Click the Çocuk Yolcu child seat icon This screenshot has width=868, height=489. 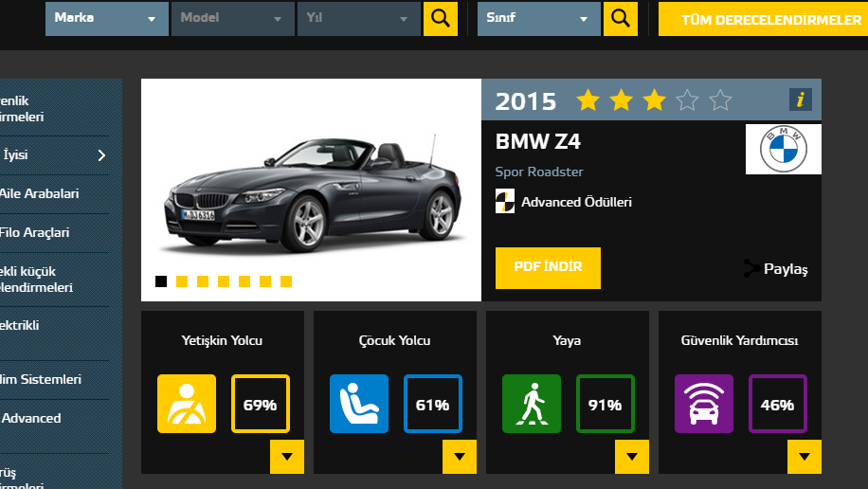[x=359, y=404]
